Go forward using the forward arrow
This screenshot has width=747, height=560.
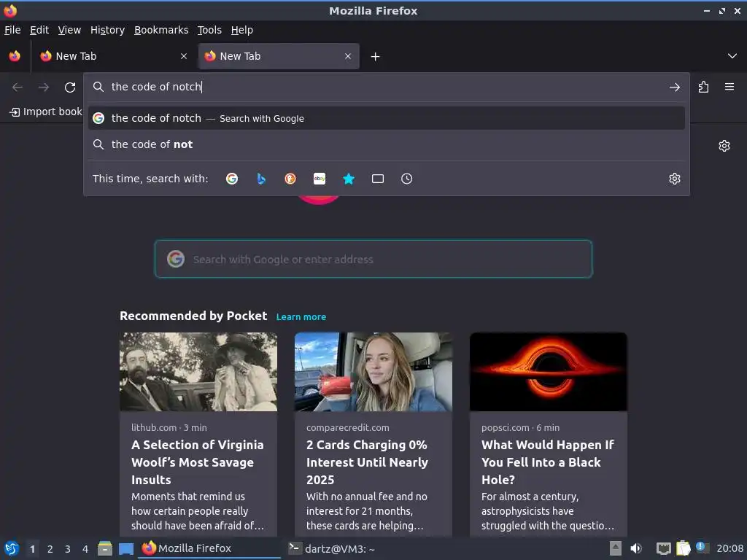(44, 87)
